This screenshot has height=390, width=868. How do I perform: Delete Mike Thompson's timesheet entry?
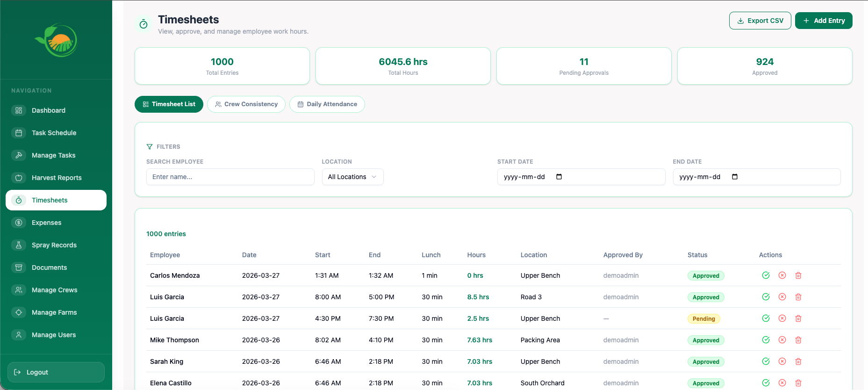pos(798,340)
